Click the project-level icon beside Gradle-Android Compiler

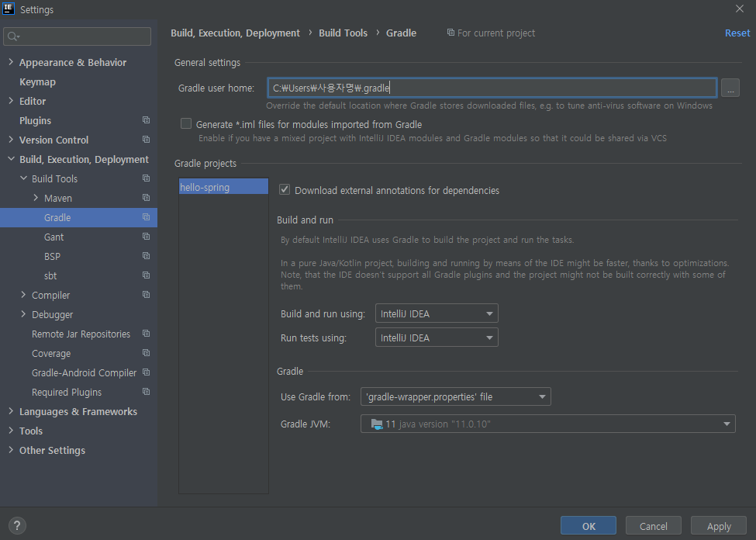(146, 372)
